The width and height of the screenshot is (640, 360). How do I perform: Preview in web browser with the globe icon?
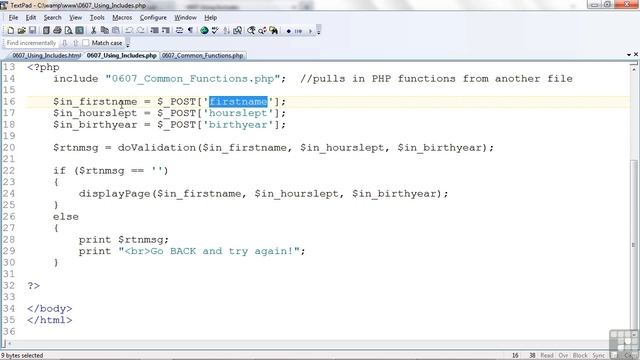[204, 30]
